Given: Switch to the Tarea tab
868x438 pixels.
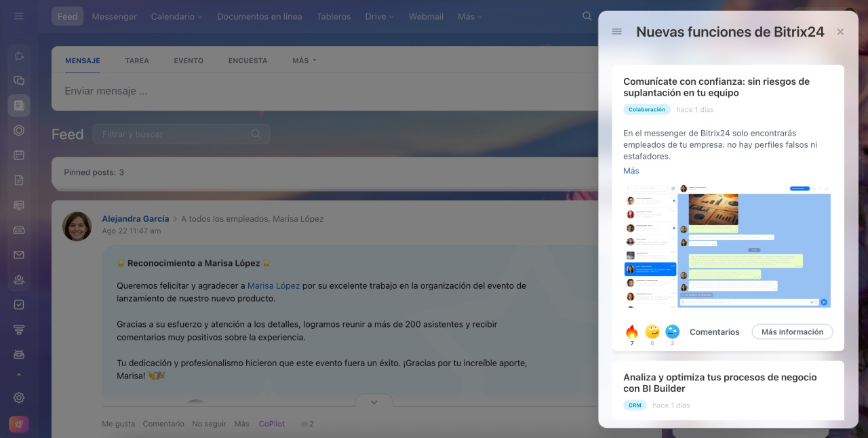Looking at the screenshot, I should pyautogui.click(x=137, y=60).
